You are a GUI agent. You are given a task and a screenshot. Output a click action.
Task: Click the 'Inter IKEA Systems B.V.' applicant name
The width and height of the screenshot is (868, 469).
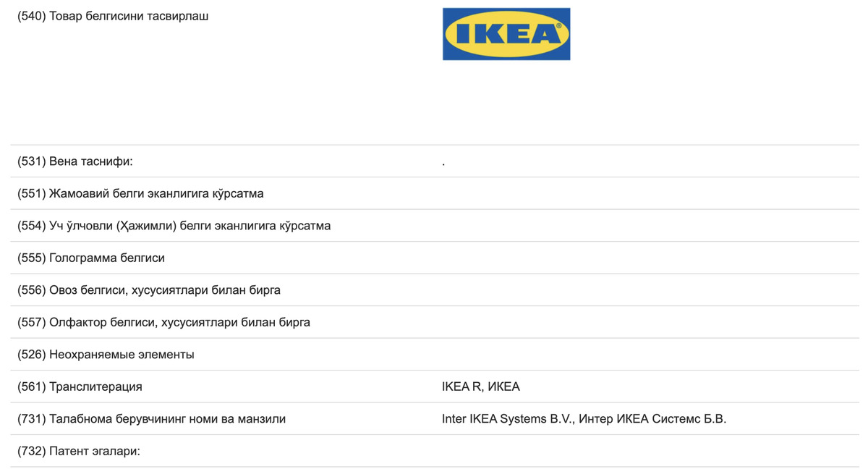click(x=507, y=418)
